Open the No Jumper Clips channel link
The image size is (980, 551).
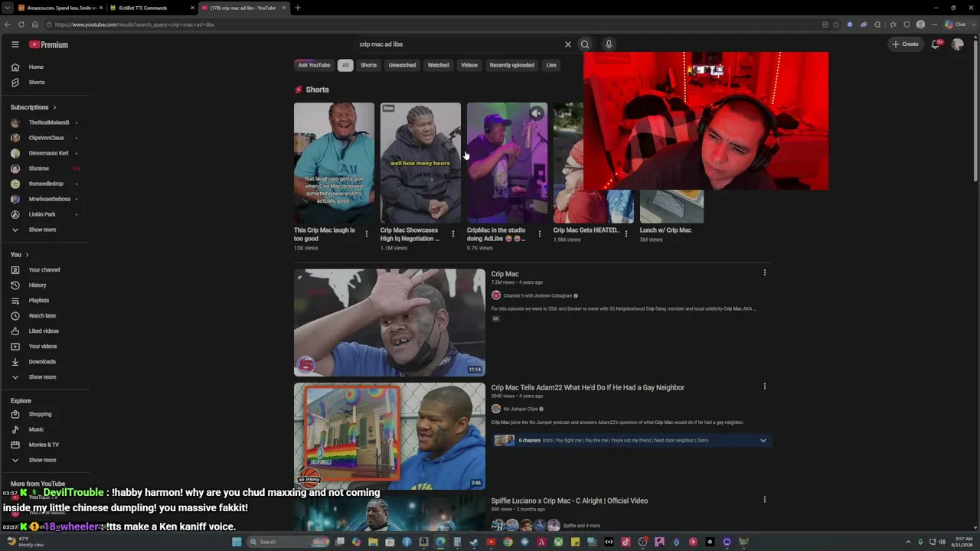point(520,409)
